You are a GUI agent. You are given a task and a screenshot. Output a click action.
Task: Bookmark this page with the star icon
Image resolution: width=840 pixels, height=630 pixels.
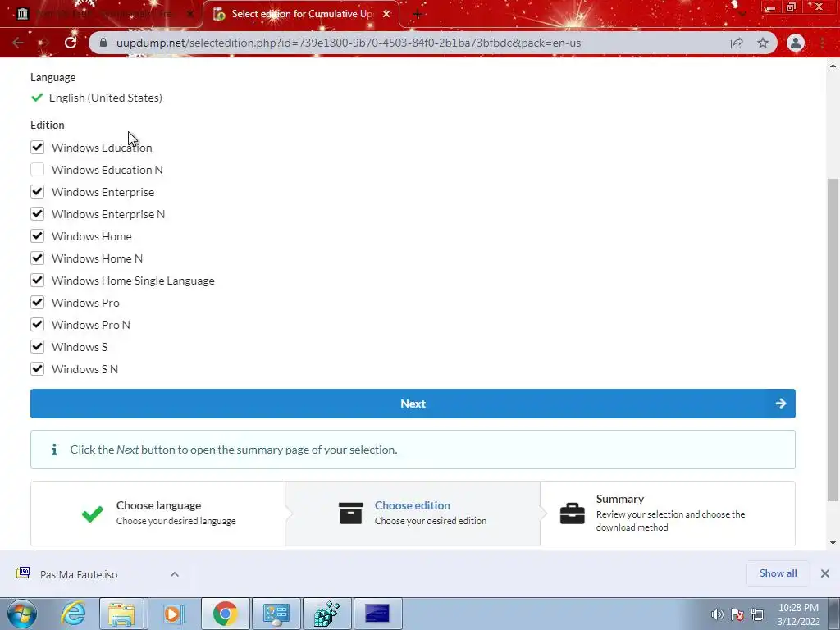coord(763,43)
